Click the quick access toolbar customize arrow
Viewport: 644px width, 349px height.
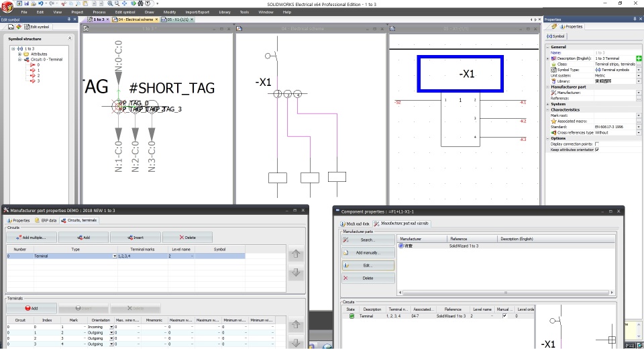point(157,4)
